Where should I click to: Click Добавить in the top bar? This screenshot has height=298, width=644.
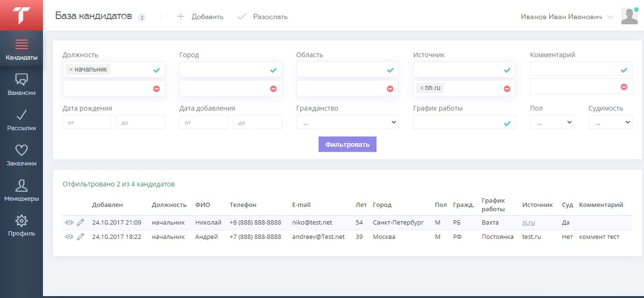[x=200, y=17]
